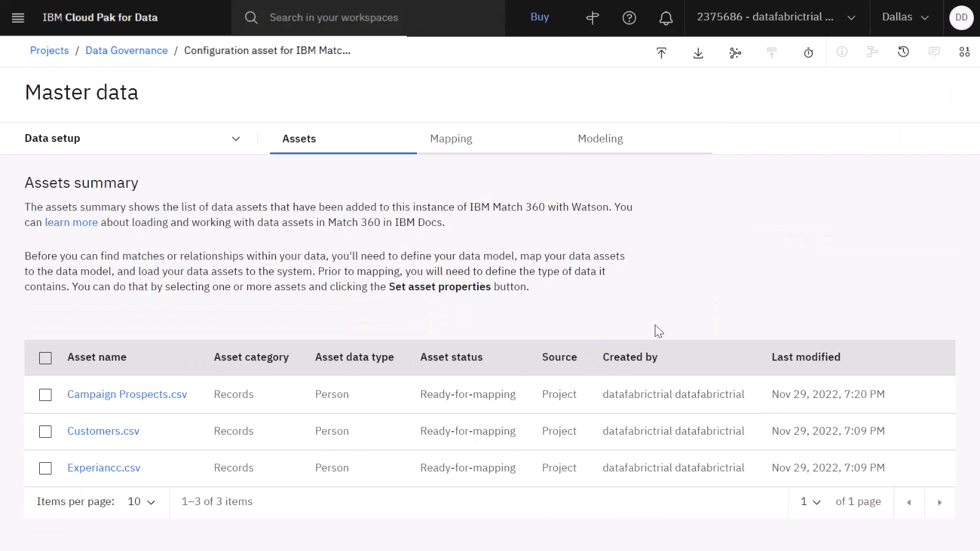Go to previous page arrow

[x=909, y=502]
